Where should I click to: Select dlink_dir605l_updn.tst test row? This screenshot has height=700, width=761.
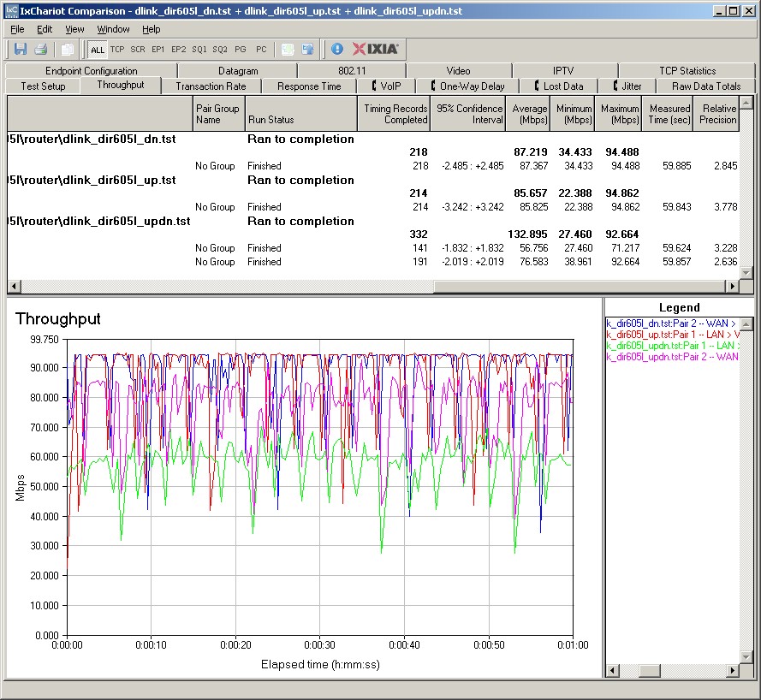pyautogui.click(x=373, y=221)
